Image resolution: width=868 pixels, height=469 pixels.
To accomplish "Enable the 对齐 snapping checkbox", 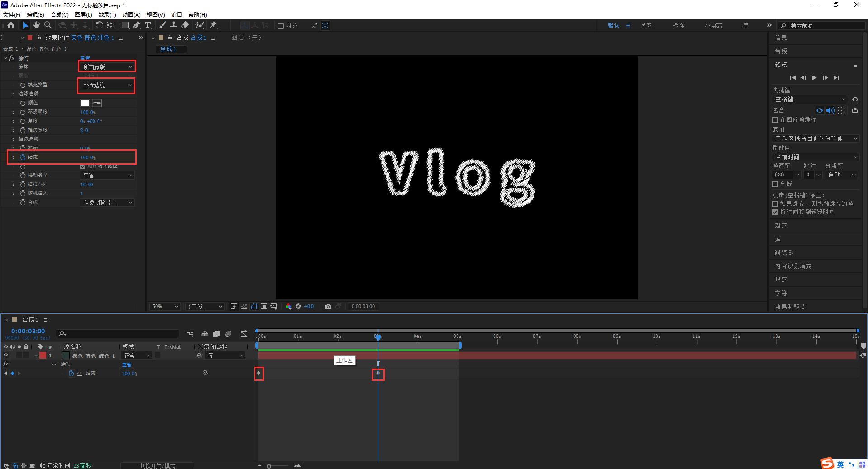I will pos(281,26).
